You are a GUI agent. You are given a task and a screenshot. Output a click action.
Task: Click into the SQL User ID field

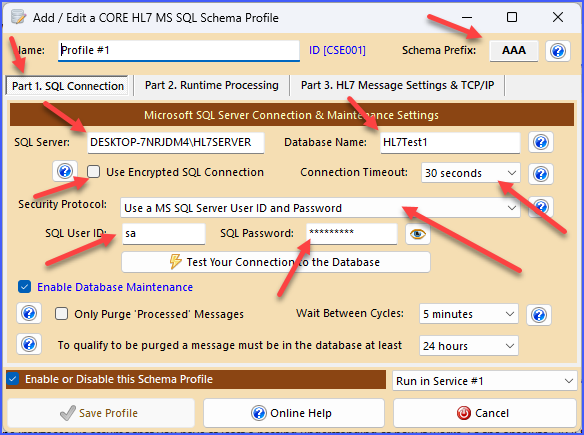point(164,234)
